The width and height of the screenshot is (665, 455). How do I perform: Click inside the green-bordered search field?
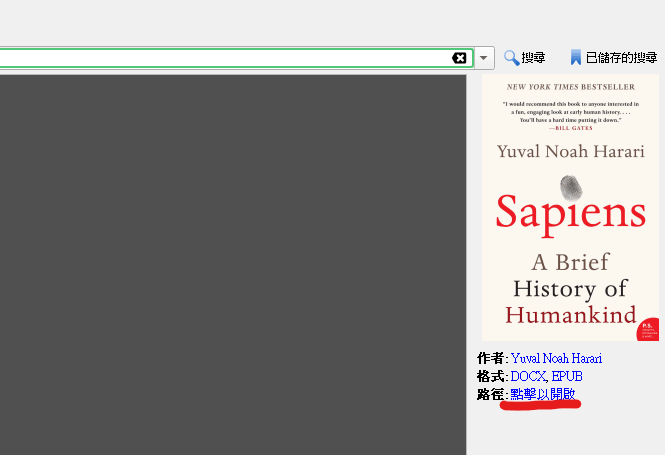[220, 58]
